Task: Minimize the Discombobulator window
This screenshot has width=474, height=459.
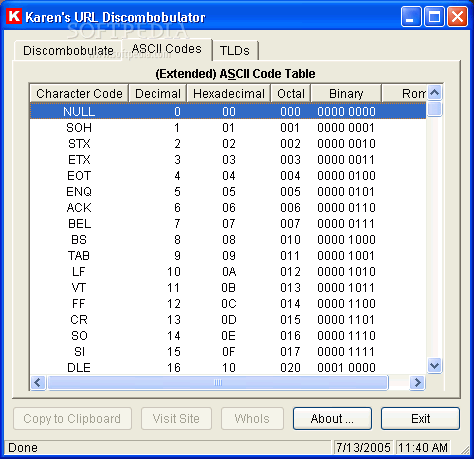Action: click(x=411, y=16)
